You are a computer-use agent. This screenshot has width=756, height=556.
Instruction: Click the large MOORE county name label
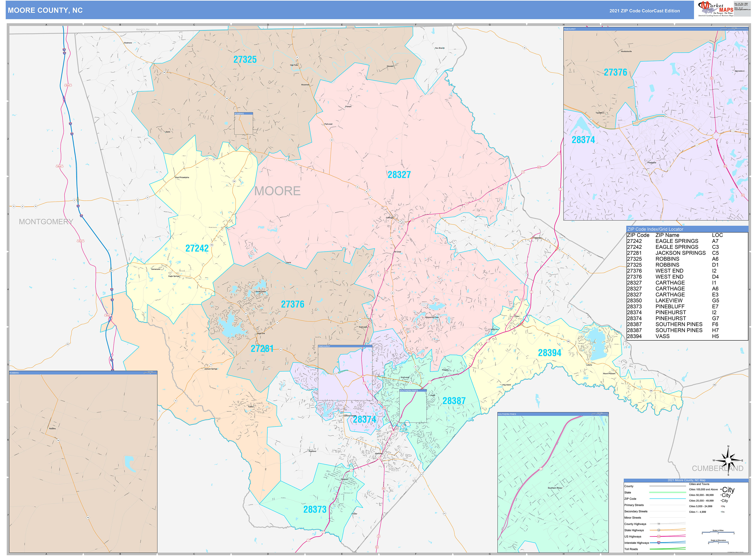click(277, 191)
